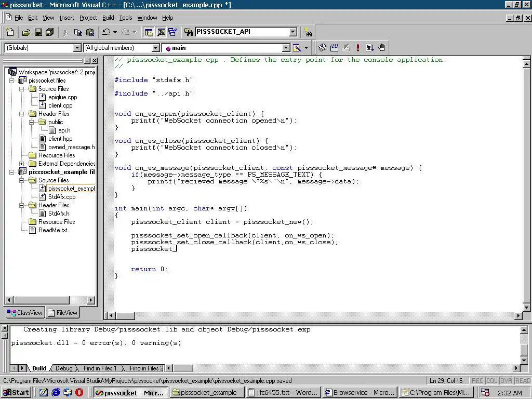This screenshot has height=399, width=532.
Task: Click the New Text File toolbar icon
Action: (10, 32)
